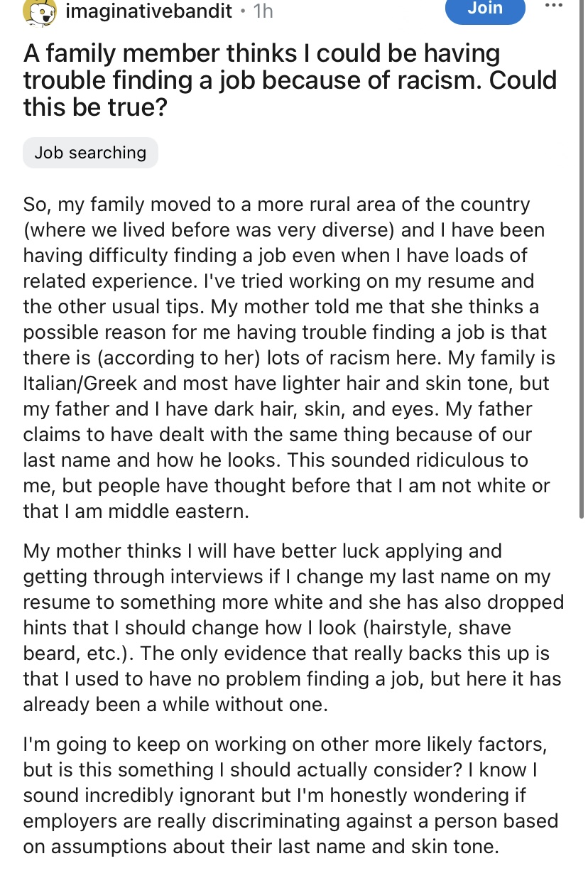
Task: Tap the paragraph starting "I'm going to keep on"
Action: click(290, 795)
